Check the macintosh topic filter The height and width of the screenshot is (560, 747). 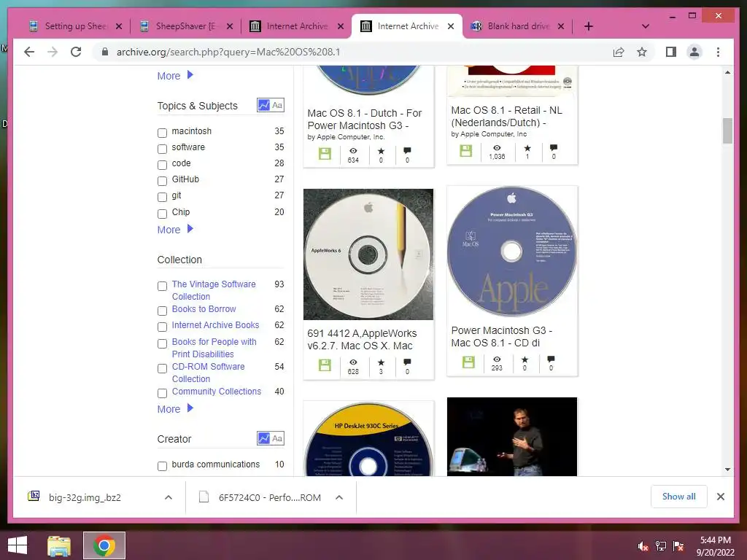[162, 133]
